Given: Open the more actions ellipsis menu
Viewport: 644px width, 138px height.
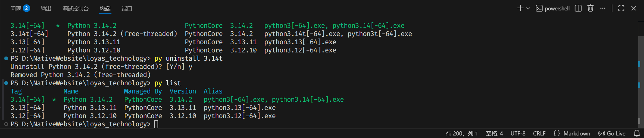Looking at the screenshot, I should pos(603,8).
